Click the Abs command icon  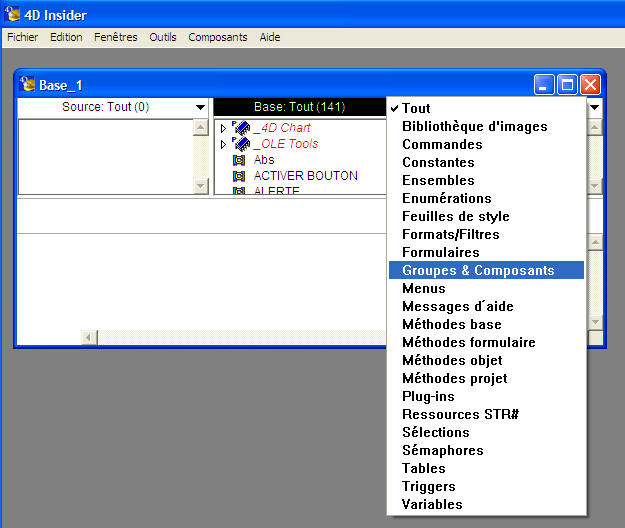tap(239, 160)
